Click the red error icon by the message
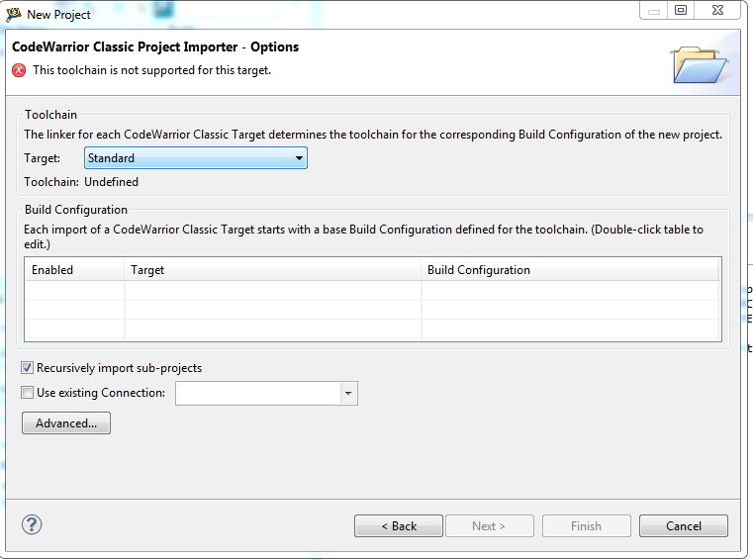The width and height of the screenshot is (753, 560). (19, 70)
